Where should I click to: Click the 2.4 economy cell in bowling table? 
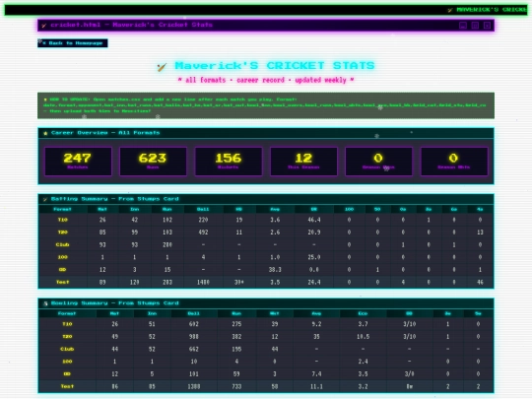tap(363, 362)
